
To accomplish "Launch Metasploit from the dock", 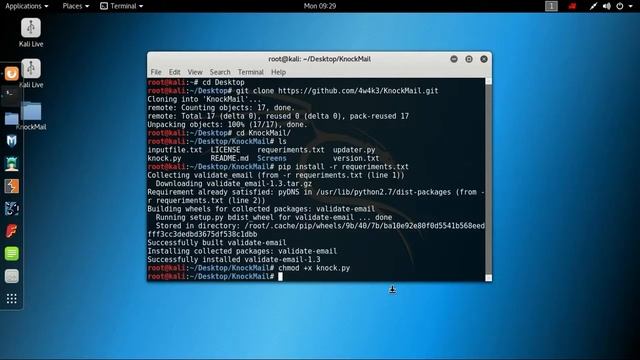I will coord(11,141).
